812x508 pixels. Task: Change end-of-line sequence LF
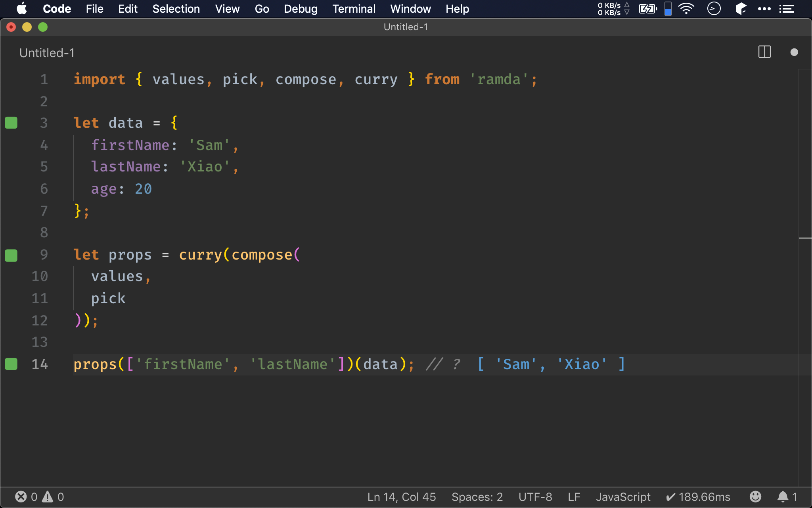pos(574,497)
